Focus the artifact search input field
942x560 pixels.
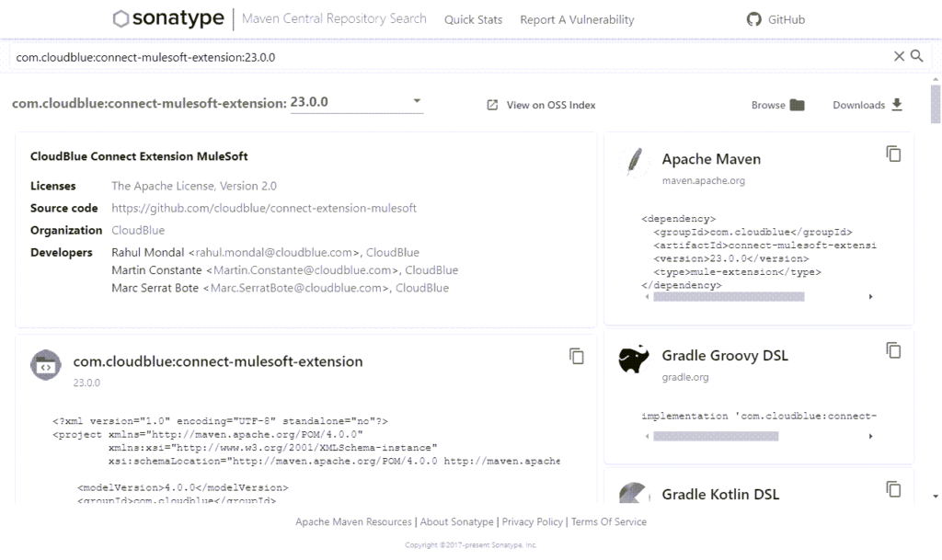click(451, 57)
